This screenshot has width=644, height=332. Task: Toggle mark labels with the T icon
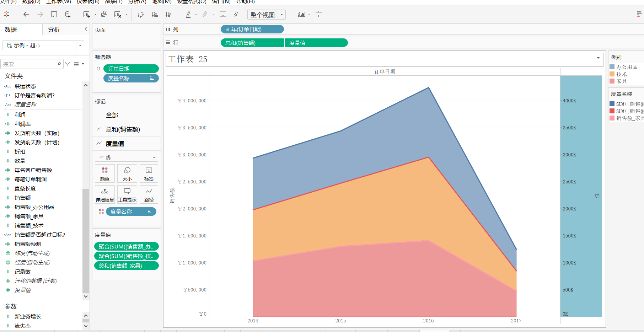(x=223, y=14)
